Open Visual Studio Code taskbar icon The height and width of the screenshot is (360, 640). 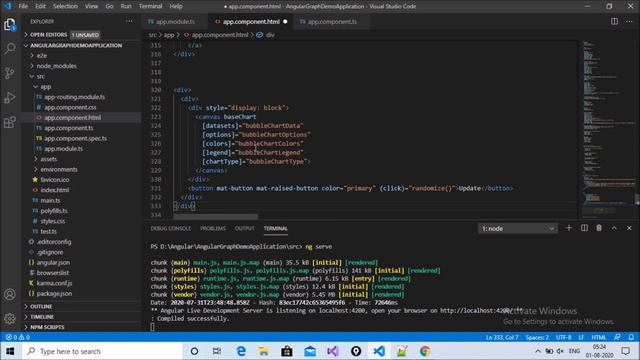coord(379,351)
